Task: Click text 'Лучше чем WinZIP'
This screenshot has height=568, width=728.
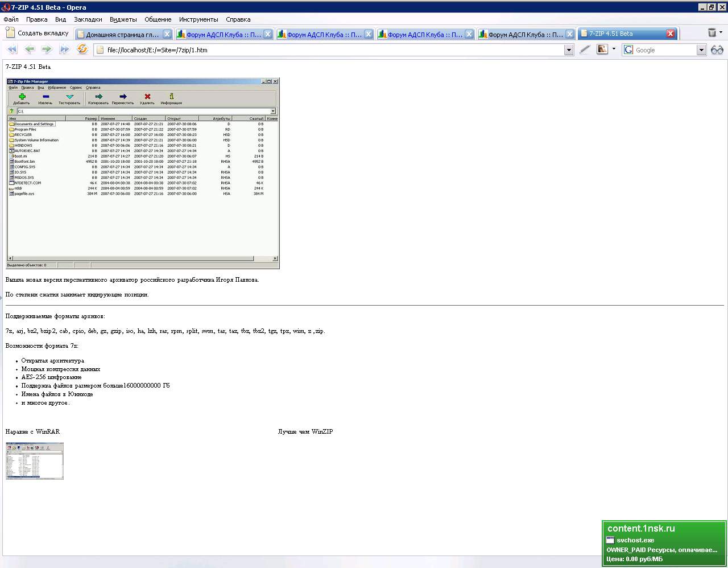Action: point(305,432)
